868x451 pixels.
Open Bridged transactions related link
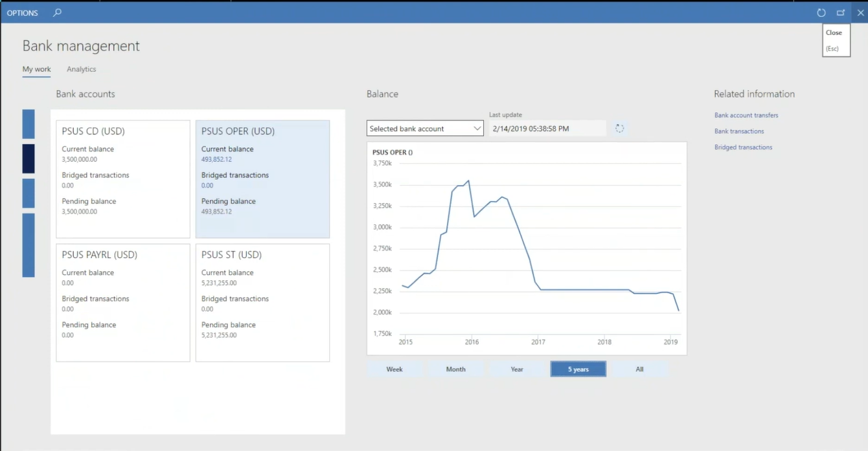pyautogui.click(x=743, y=148)
